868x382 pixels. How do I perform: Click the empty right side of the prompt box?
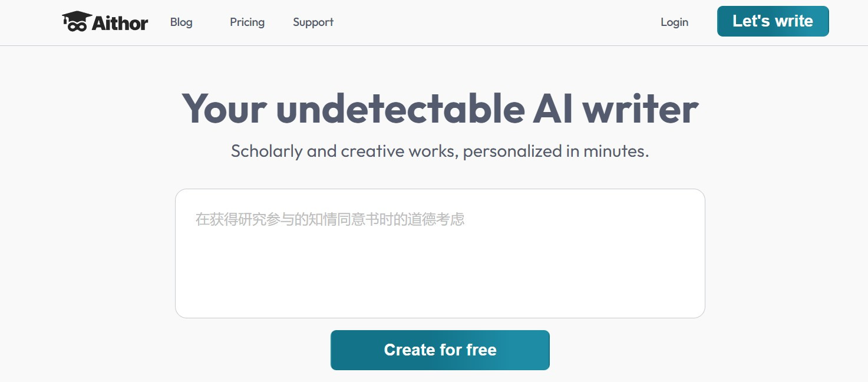point(619,248)
